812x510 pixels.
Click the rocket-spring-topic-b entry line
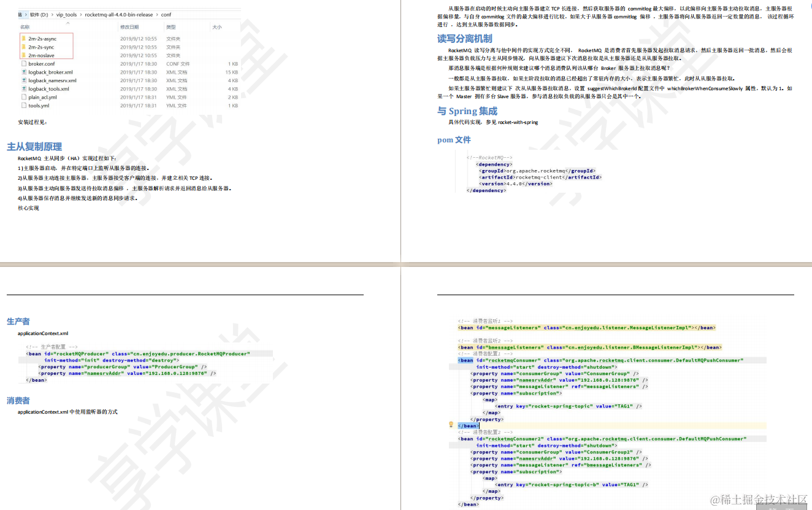(x=572, y=485)
